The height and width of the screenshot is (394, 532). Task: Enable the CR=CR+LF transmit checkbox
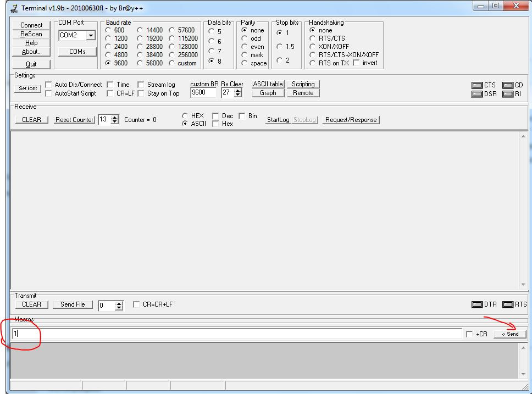click(x=136, y=304)
